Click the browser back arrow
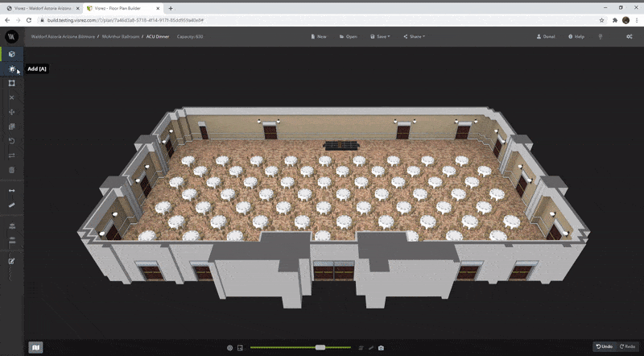The height and width of the screenshot is (356, 644). [7, 20]
